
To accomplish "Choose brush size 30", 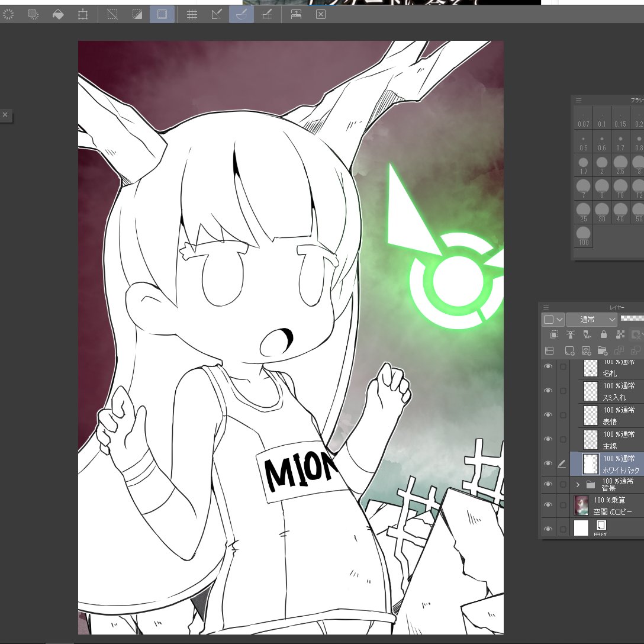I will pyautogui.click(x=602, y=212).
